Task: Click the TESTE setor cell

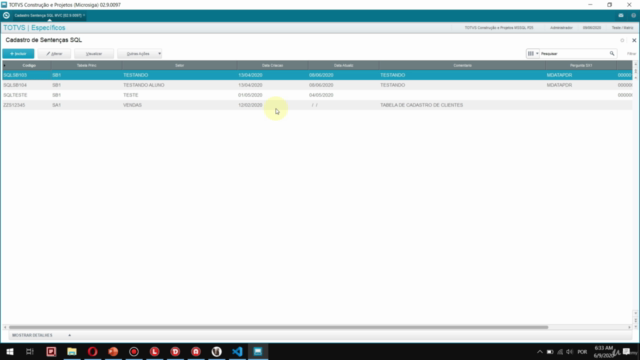Action: point(131,95)
